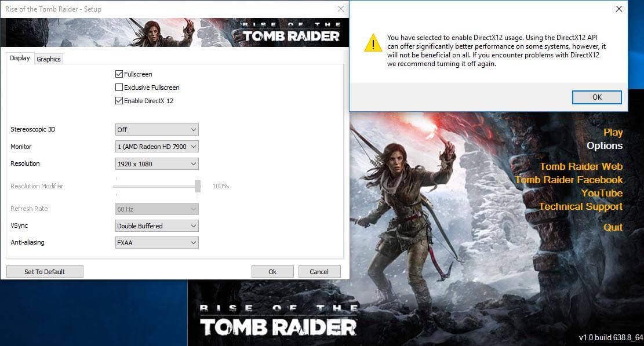
Task: Switch to the Graphics tab
Action: click(x=49, y=59)
